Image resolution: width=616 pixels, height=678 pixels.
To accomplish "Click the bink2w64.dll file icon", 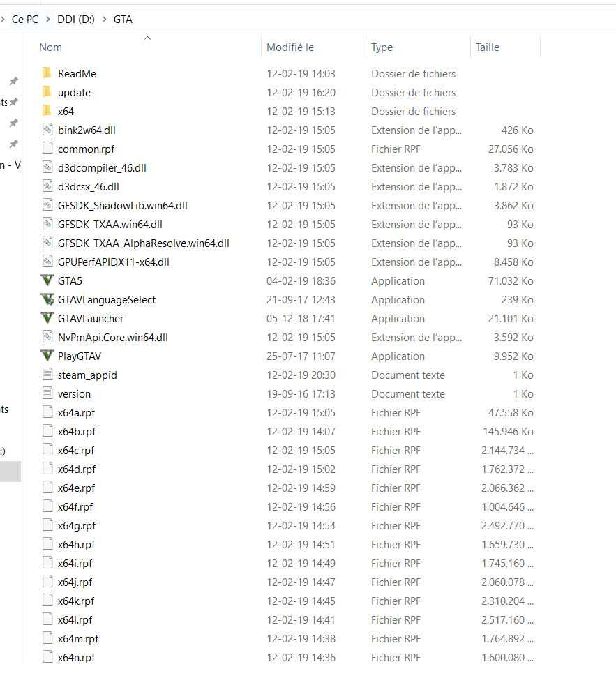I will coord(47,130).
